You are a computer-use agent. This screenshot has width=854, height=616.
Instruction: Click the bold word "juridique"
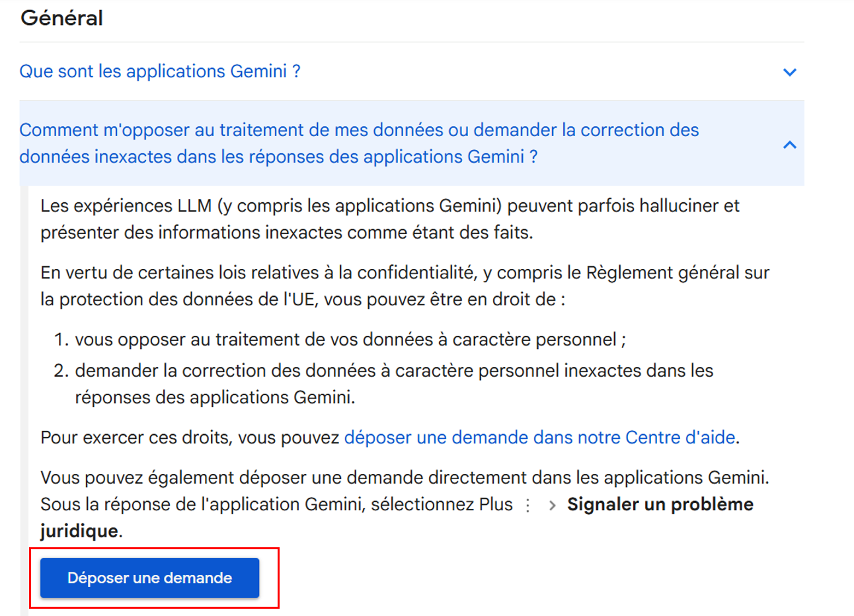pos(79,531)
